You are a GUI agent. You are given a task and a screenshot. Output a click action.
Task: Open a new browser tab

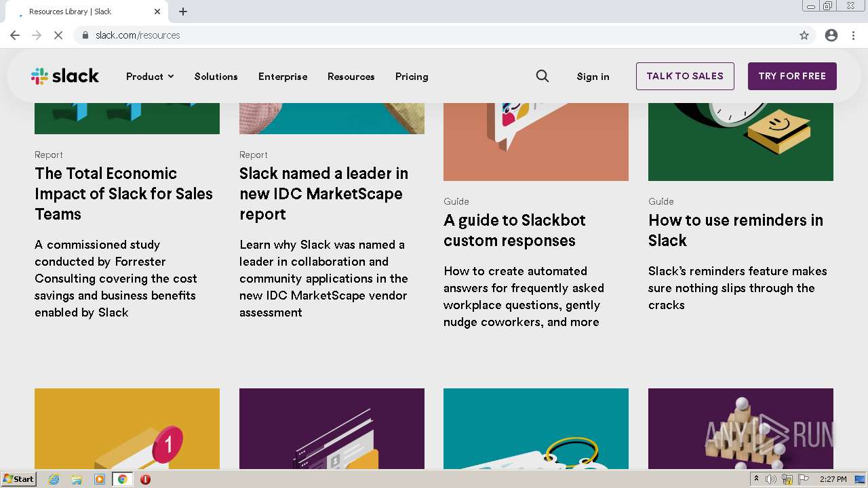[x=183, y=12]
